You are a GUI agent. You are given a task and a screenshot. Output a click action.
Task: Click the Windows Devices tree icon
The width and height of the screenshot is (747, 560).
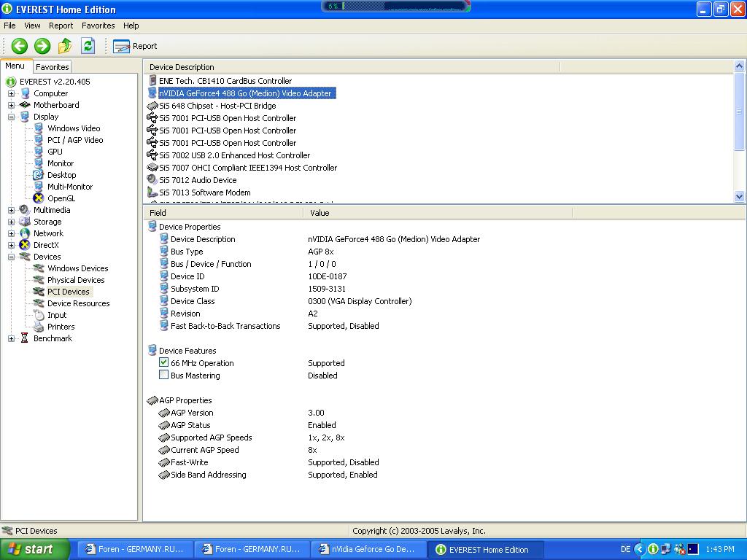coord(39,268)
